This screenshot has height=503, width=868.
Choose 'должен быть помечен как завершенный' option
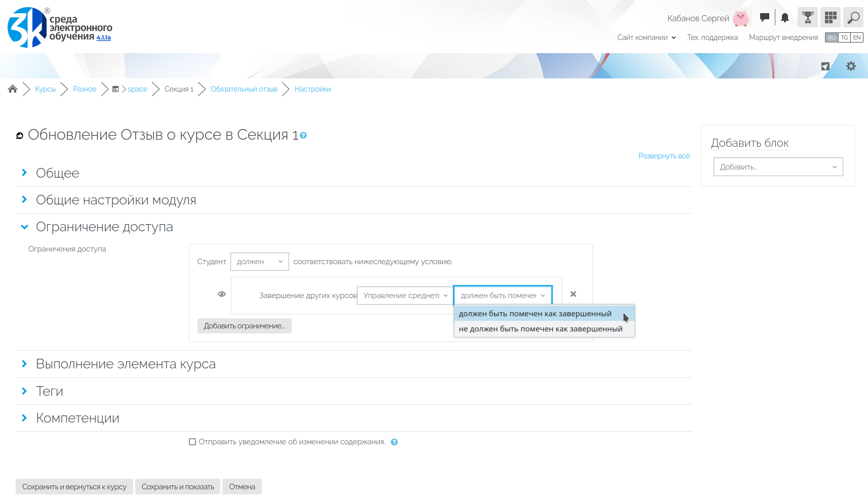coord(535,314)
